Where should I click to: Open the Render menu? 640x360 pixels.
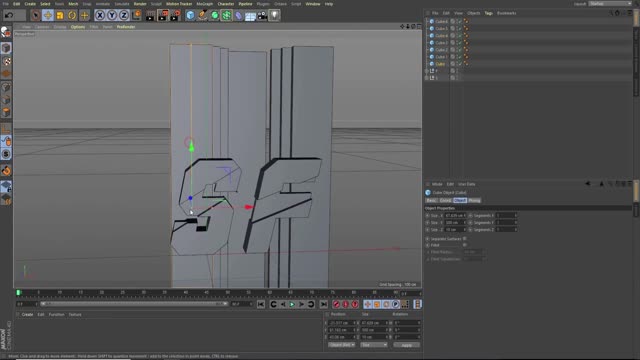pyautogui.click(x=140, y=4)
